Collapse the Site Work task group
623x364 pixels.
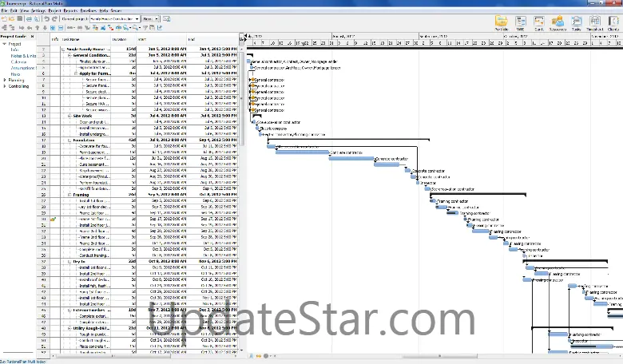pyautogui.click(x=69, y=116)
